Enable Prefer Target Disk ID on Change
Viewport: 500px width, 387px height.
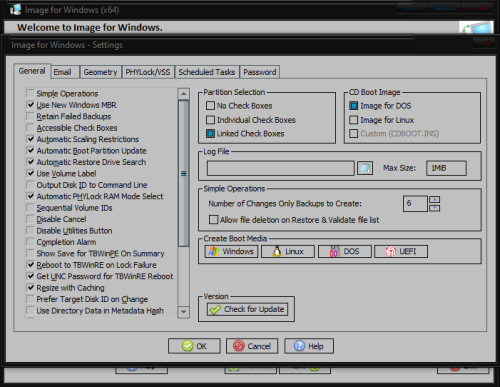coord(30,299)
